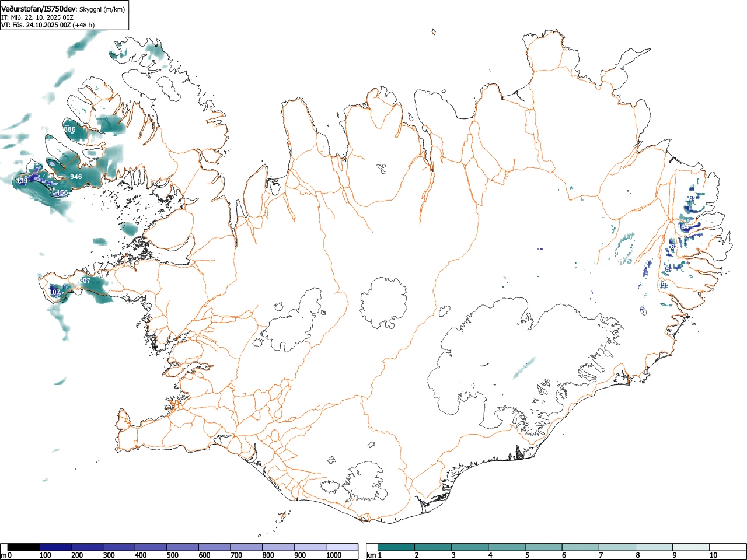The image size is (747, 560).
Task: Click the km unit label of teal scale
Action: [x=372, y=555]
